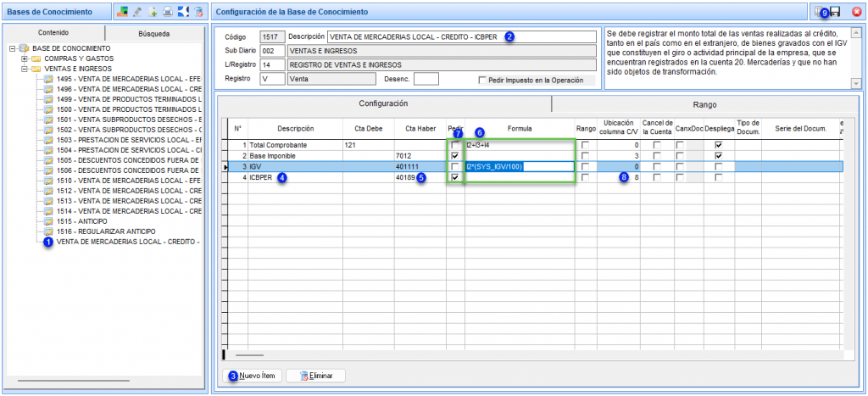Collapse the VENTAS E INGRESOS folder
This screenshot has height=396, width=868.
[24, 69]
